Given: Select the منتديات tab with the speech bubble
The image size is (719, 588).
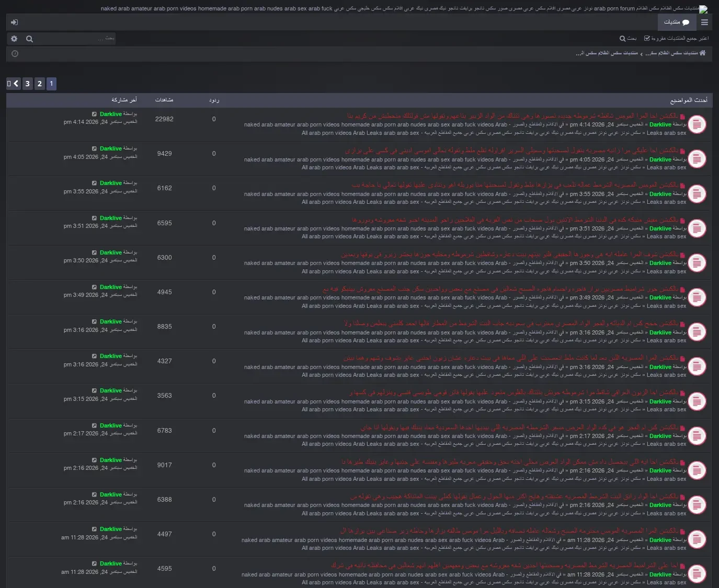Looking at the screenshot, I should tap(677, 22).
